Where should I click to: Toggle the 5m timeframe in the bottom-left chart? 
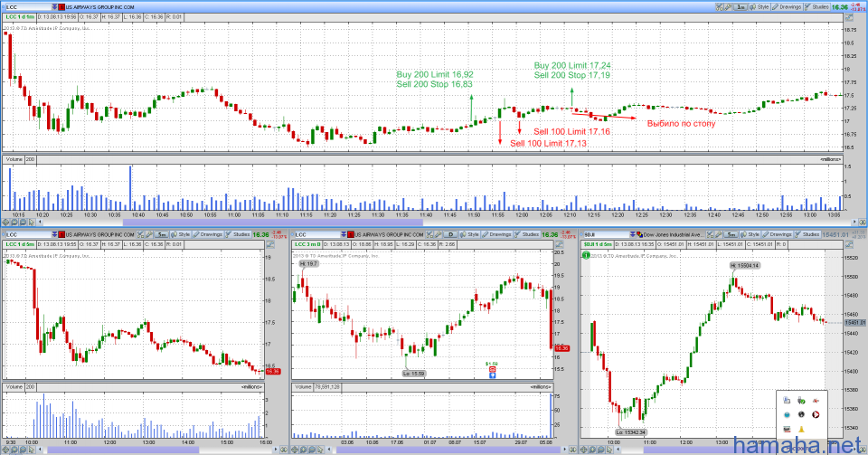coord(163,234)
